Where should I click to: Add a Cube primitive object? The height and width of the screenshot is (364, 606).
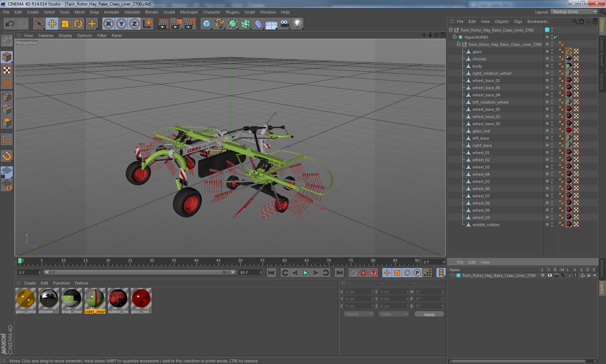point(206,24)
